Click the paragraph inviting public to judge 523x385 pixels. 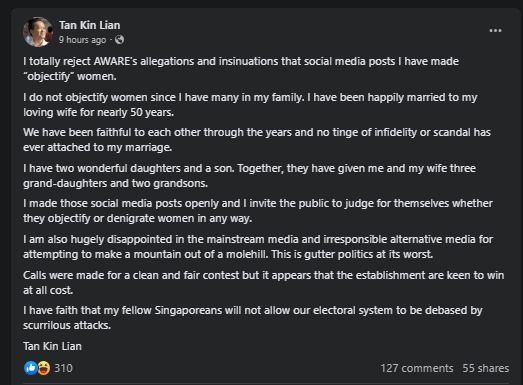coord(258,211)
